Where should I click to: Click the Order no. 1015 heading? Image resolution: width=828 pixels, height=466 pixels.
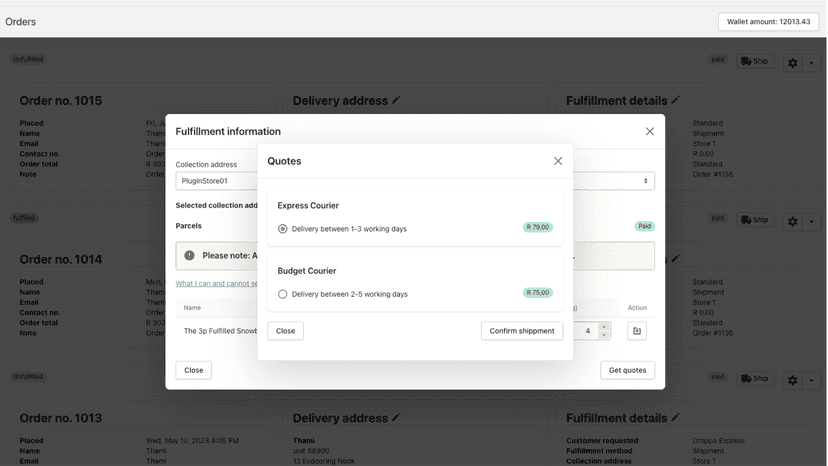[61, 101]
